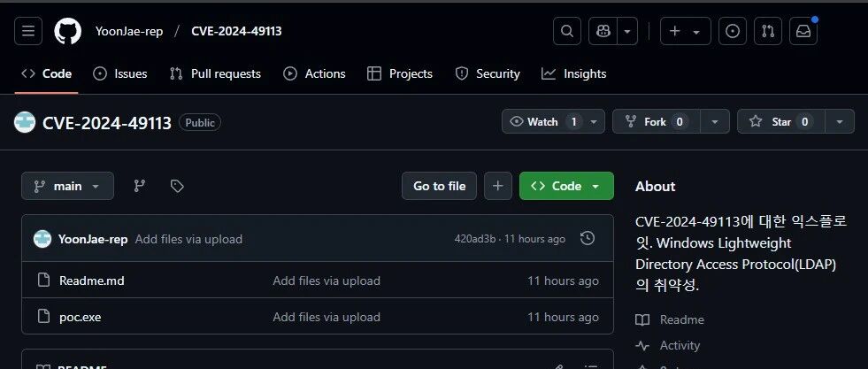This screenshot has height=369, width=868.
Task: Click the About heading in the sidebar
Action: [656, 187]
